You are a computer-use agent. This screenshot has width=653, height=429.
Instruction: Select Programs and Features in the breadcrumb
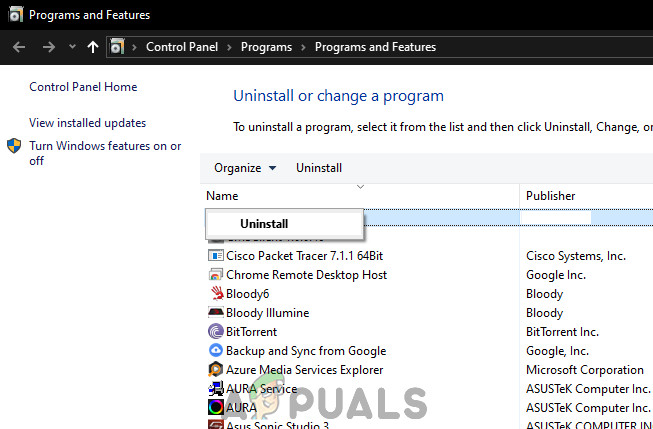click(x=375, y=47)
